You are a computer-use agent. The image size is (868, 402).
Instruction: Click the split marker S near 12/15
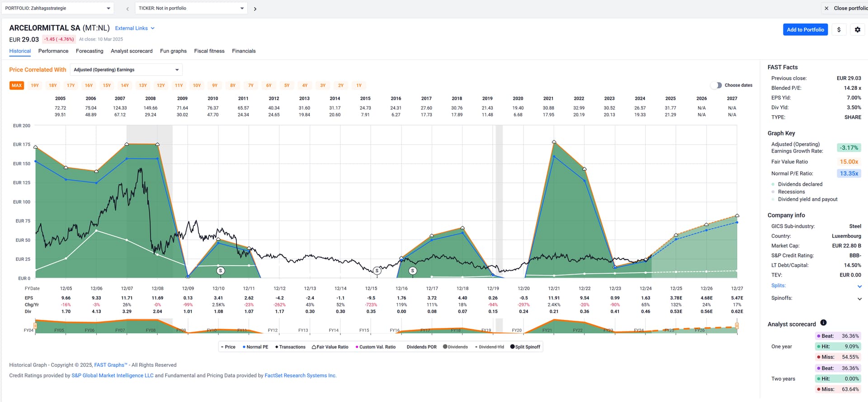377,271
